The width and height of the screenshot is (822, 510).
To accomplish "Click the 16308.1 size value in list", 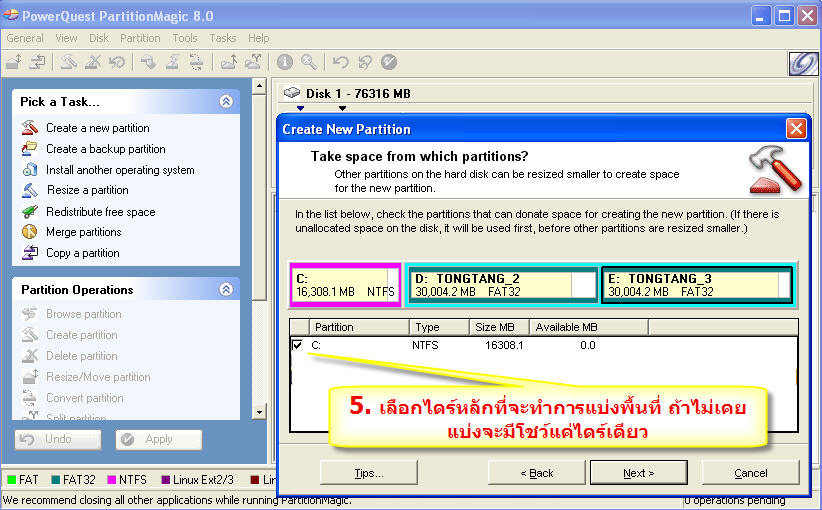I will (504, 345).
